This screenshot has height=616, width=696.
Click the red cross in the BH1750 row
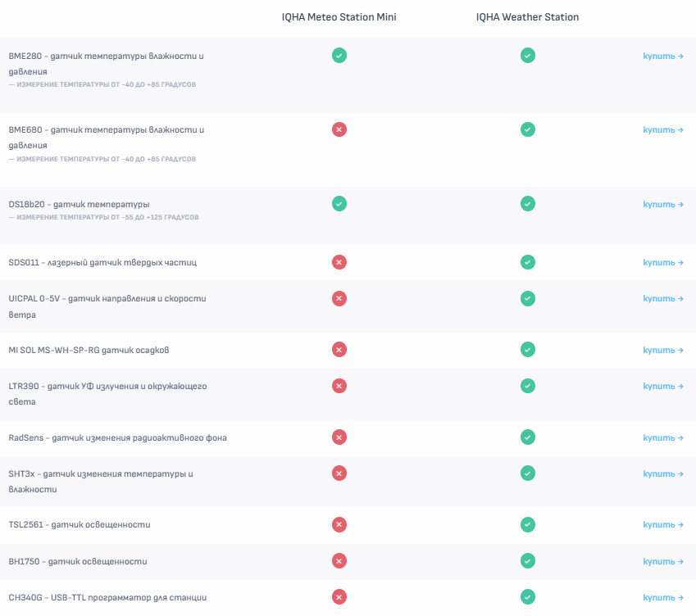[339, 561]
